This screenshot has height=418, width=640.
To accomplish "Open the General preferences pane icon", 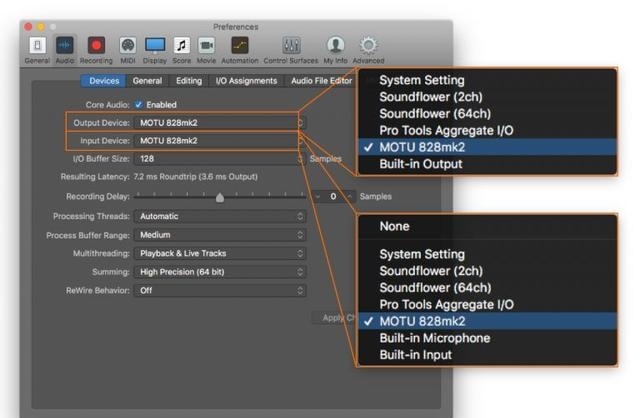I will point(37,46).
